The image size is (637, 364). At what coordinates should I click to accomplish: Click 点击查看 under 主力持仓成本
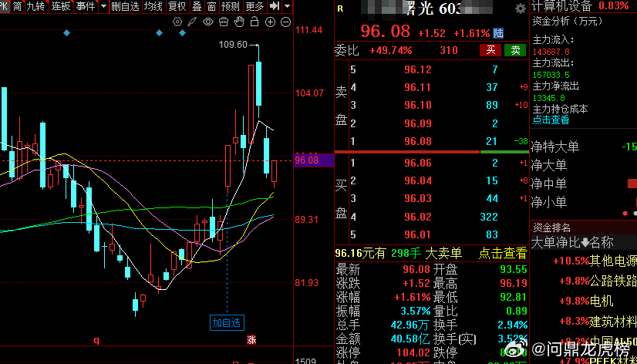551,120
